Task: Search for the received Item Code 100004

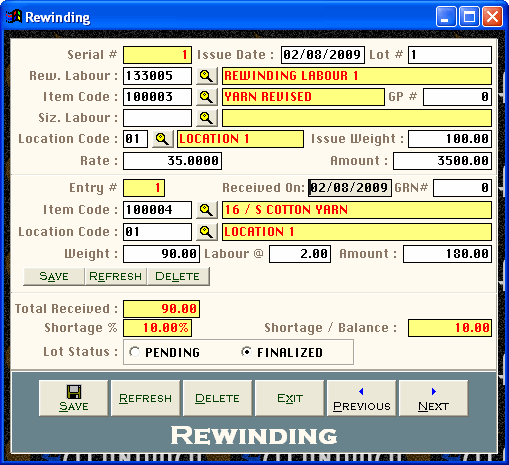Action: pyautogui.click(x=207, y=210)
